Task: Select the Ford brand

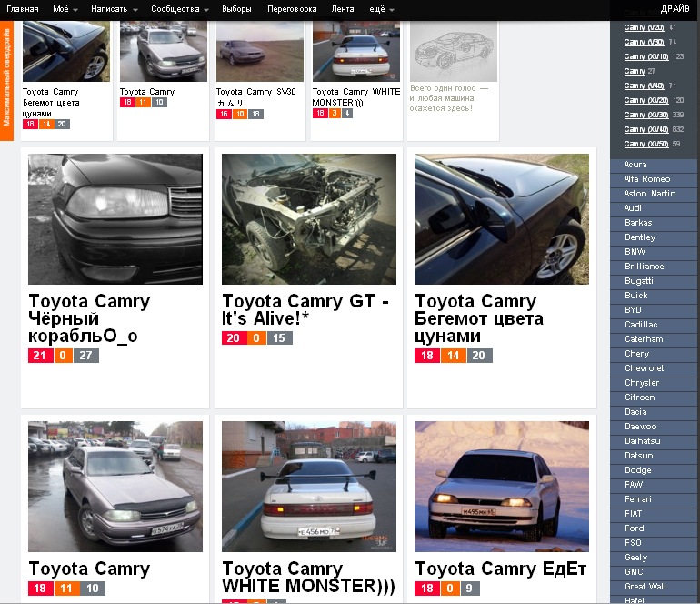Action: coord(654,528)
